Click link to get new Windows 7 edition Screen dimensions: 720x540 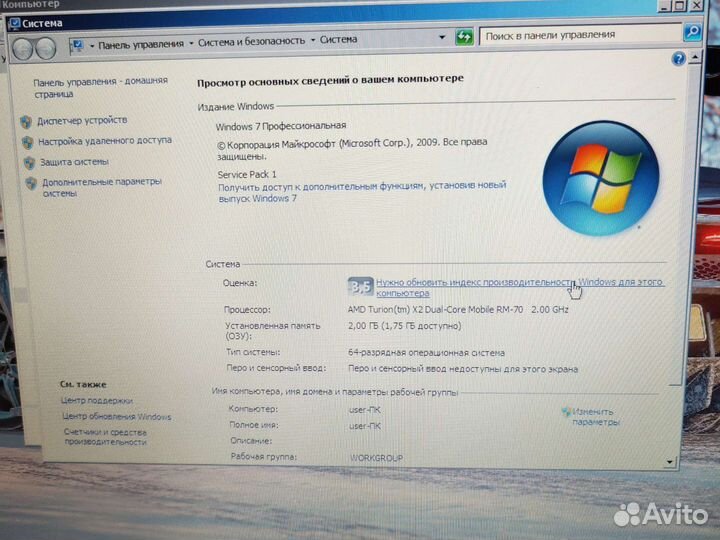362,192
